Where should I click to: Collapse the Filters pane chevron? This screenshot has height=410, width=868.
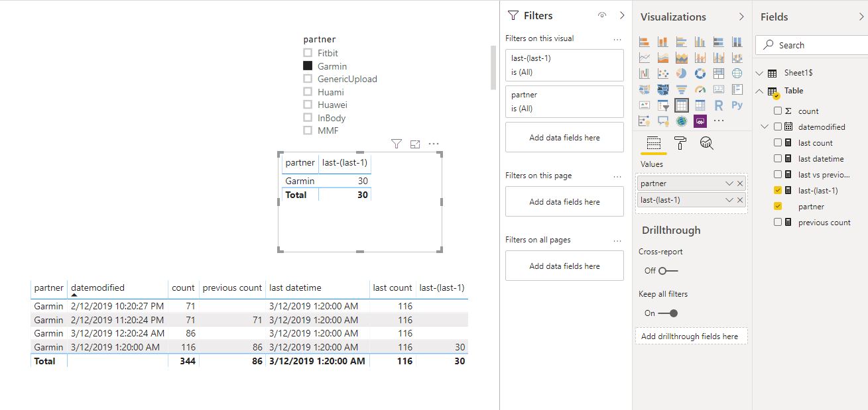click(x=621, y=15)
